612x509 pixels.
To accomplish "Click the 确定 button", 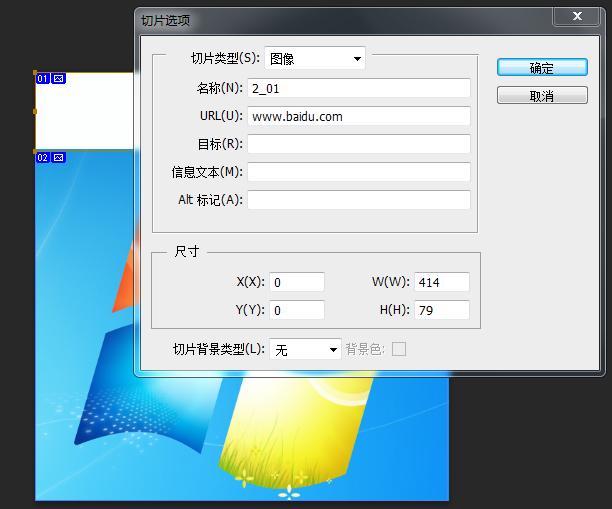I will pos(542,68).
